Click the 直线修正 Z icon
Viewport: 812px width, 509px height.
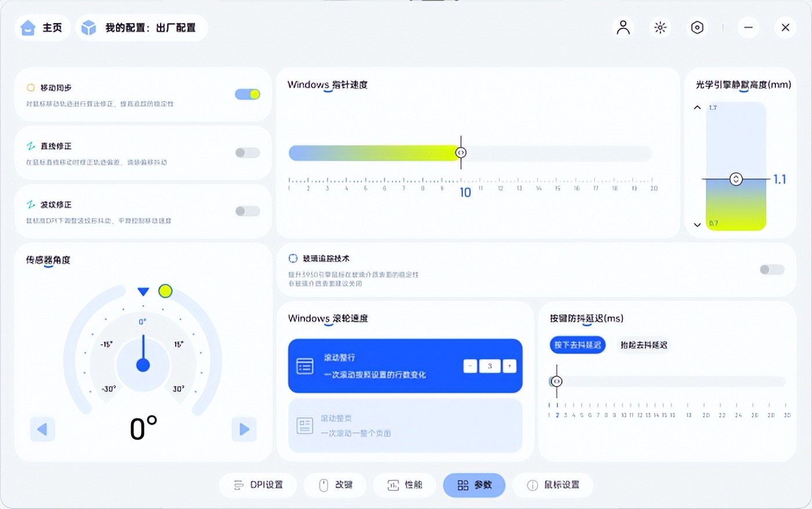(x=30, y=146)
